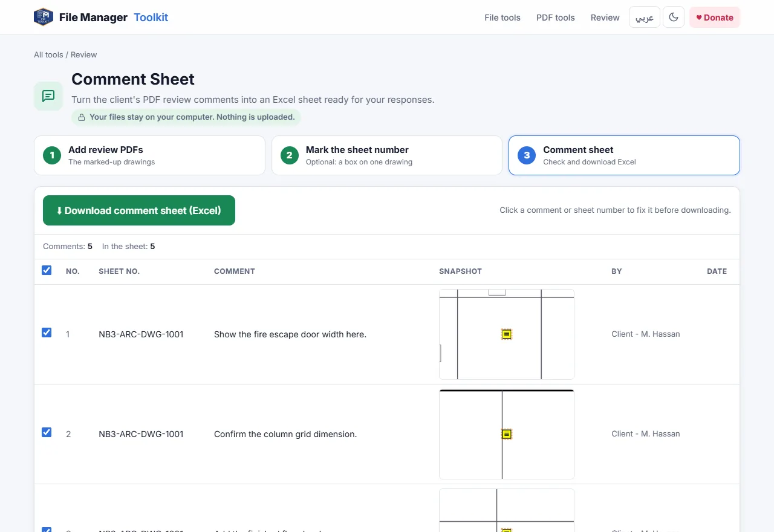Screen dimensions: 774x532
Task: Click the yellow note marker in row 1 snapshot
Action: tap(507, 334)
